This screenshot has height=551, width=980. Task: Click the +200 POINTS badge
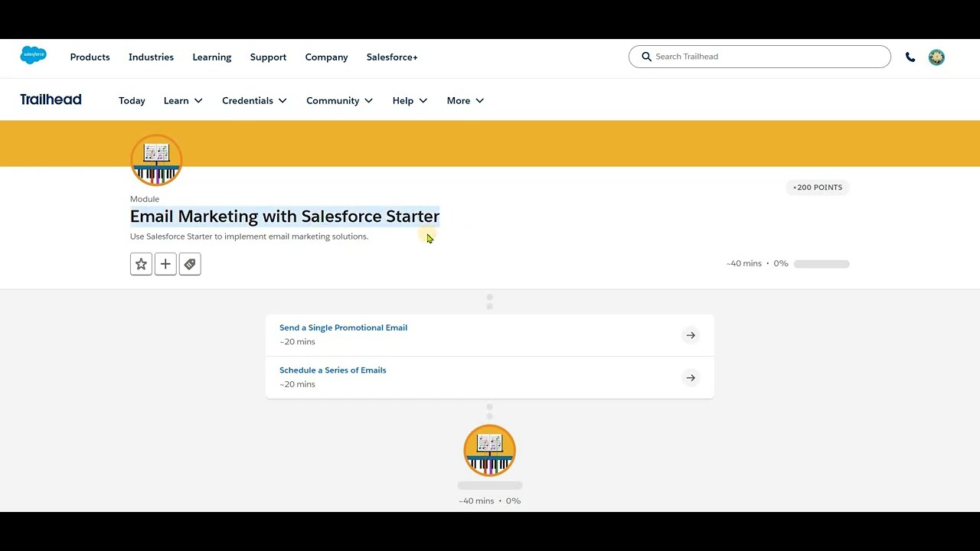point(817,187)
